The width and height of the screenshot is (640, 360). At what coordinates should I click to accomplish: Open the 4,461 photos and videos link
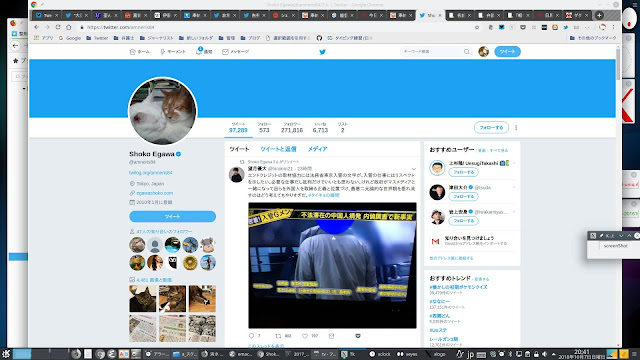154,280
